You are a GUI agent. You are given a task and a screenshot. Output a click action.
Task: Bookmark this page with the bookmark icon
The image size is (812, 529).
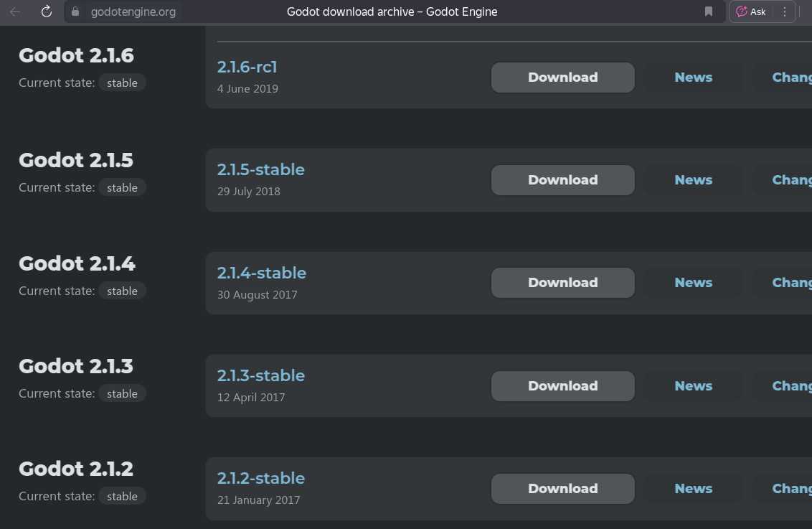pos(709,11)
